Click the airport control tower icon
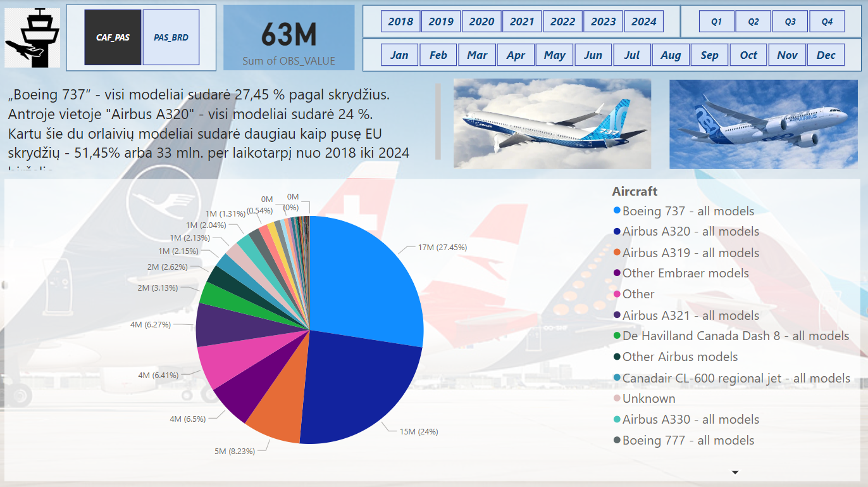Screen dimensions: 868x487 click(32, 37)
